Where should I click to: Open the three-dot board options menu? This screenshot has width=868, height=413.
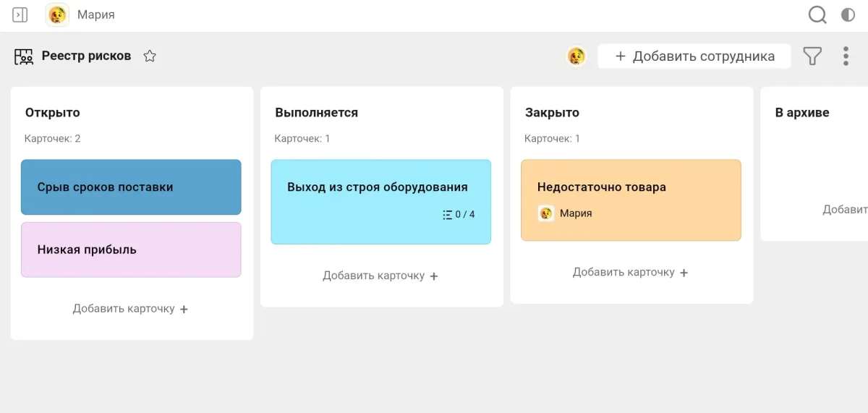coord(846,56)
